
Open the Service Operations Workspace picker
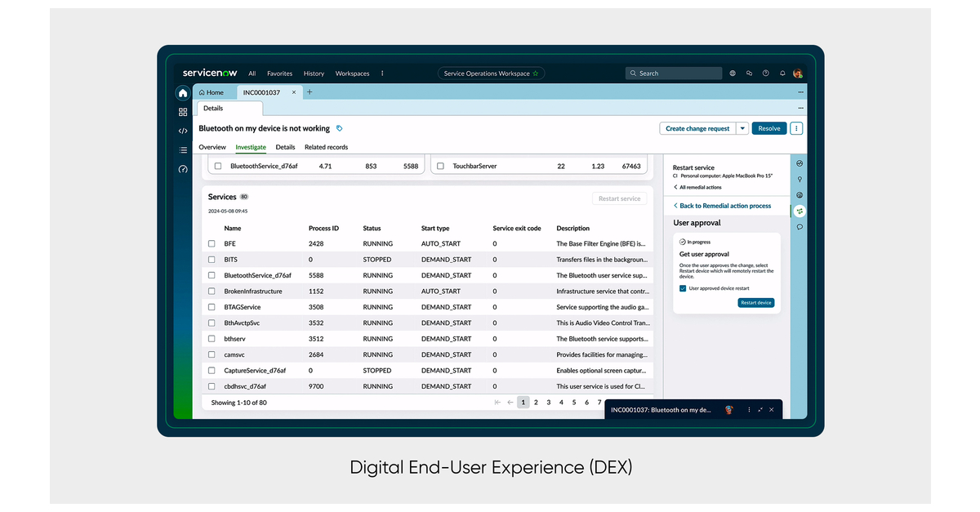491,73
